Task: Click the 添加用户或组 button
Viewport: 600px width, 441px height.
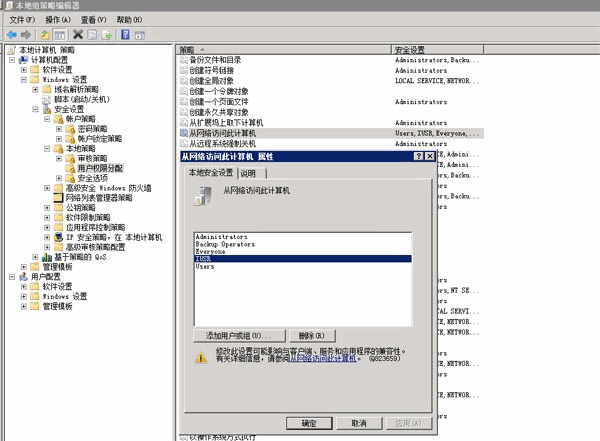Action: [240, 336]
